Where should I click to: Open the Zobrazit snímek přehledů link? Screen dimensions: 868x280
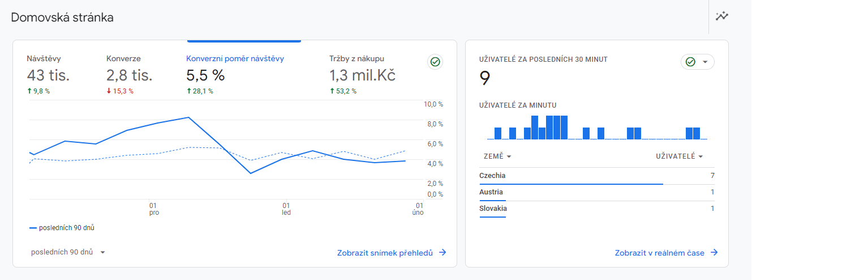point(385,253)
